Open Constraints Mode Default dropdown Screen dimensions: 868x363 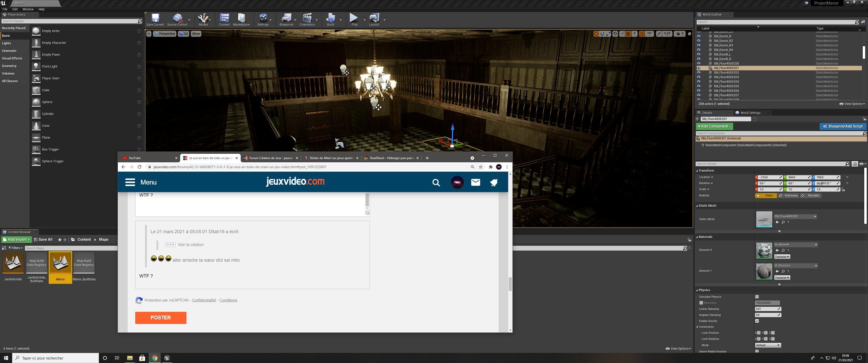click(768, 345)
